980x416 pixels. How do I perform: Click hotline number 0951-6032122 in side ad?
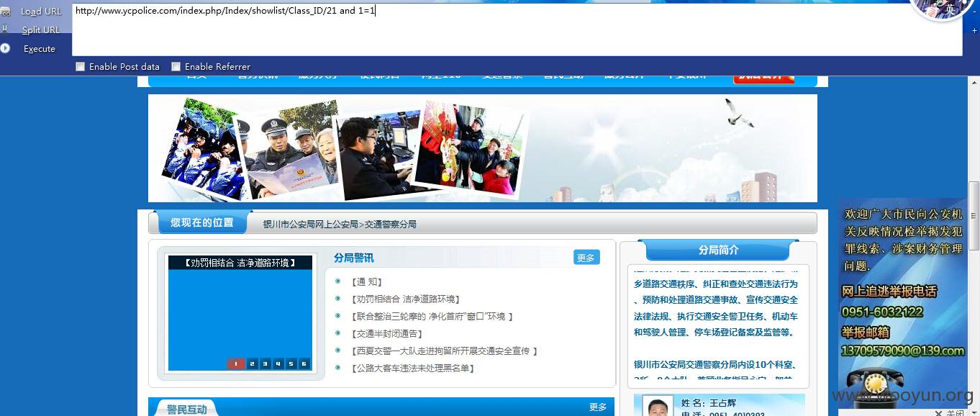pyautogui.click(x=882, y=312)
